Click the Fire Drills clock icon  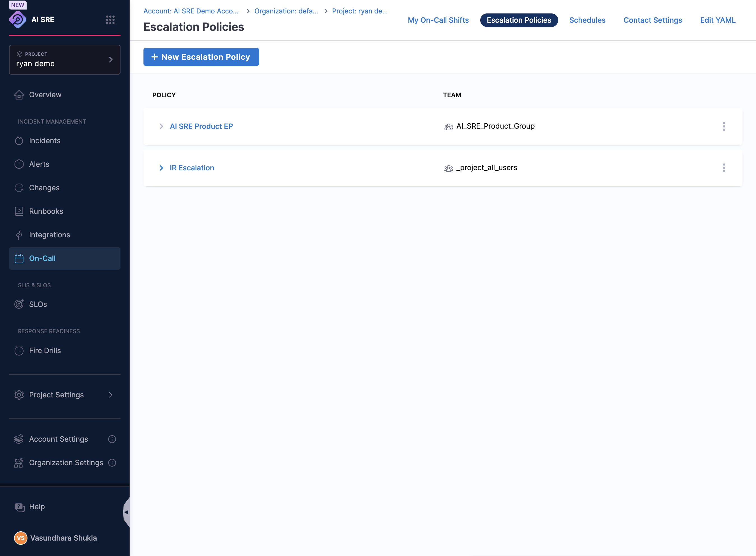pos(19,350)
